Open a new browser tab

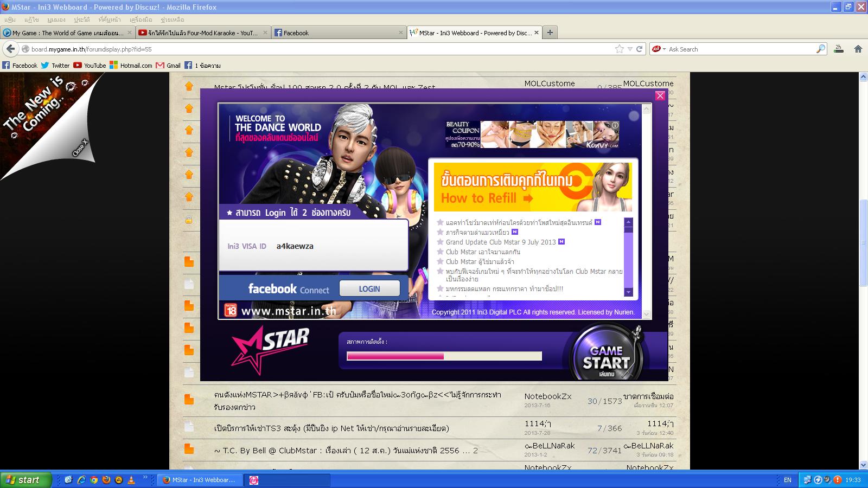(550, 33)
